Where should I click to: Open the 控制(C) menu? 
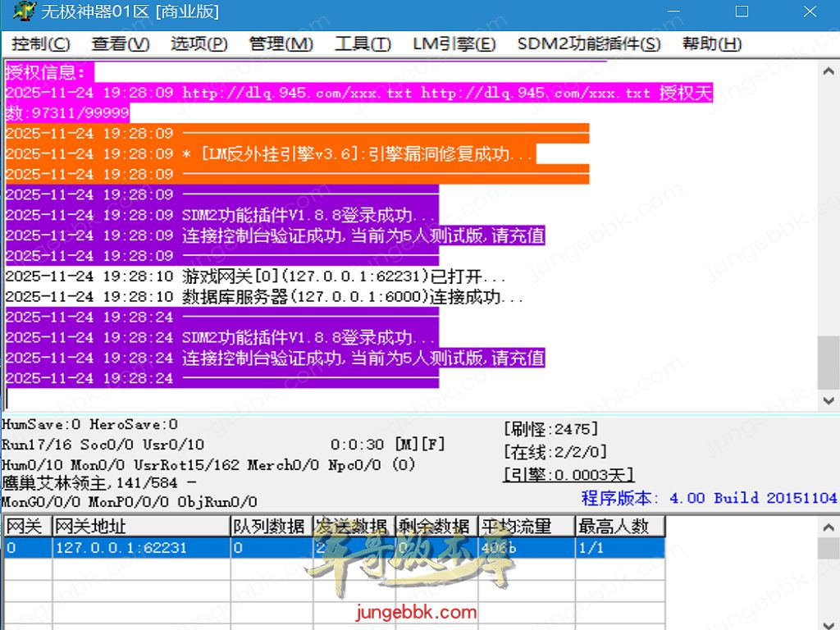pyautogui.click(x=41, y=44)
